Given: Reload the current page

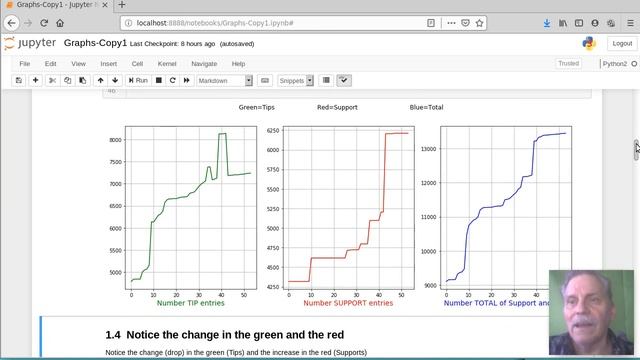Looking at the screenshot, I should click(44, 23).
